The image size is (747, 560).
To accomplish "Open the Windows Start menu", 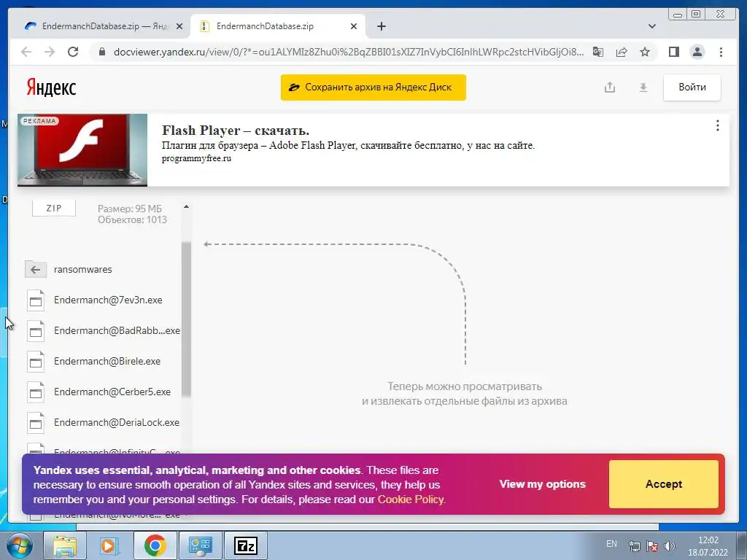I will pyautogui.click(x=20, y=545).
